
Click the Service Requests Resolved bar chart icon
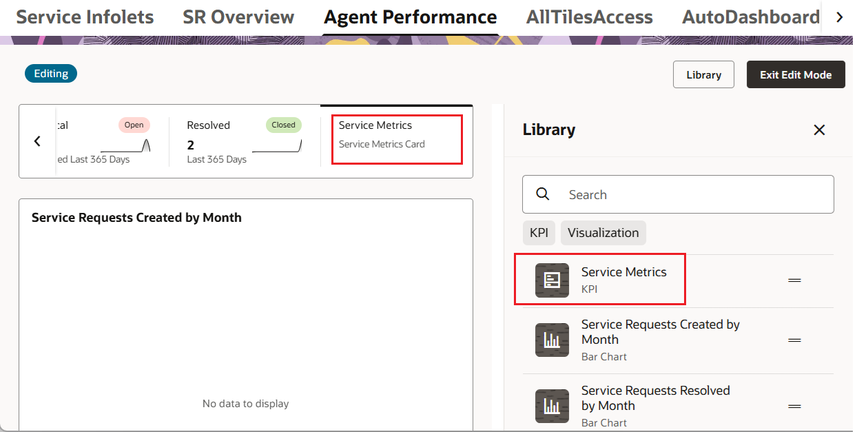[x=552, y=406]
